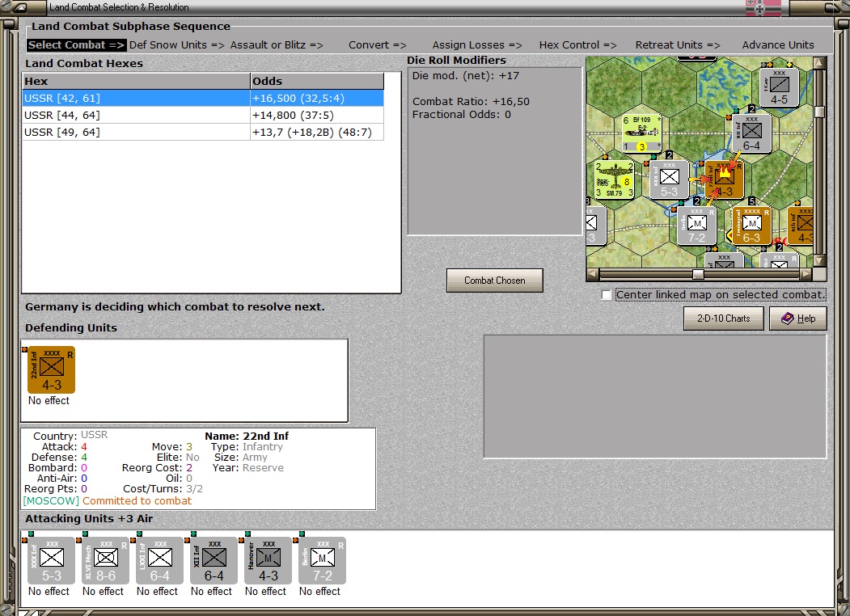Click the XII Inf 6-4 counter on the map
Image resolution: width=850 pixels, height=616 pixels.
[x=751, y=133]
